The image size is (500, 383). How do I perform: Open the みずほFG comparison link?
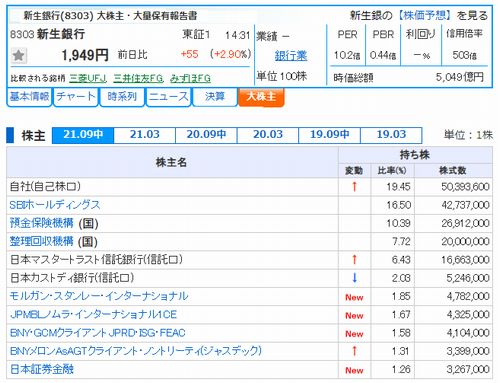click(x=190, y=78)
